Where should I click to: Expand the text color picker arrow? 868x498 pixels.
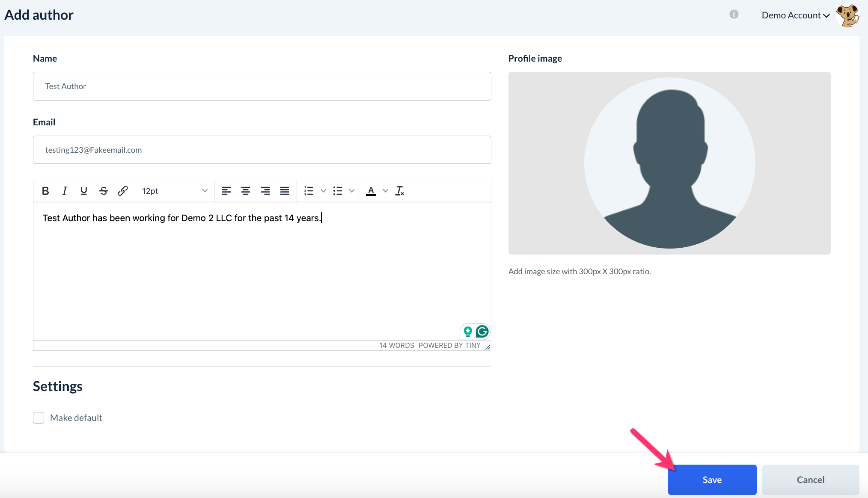386,191
